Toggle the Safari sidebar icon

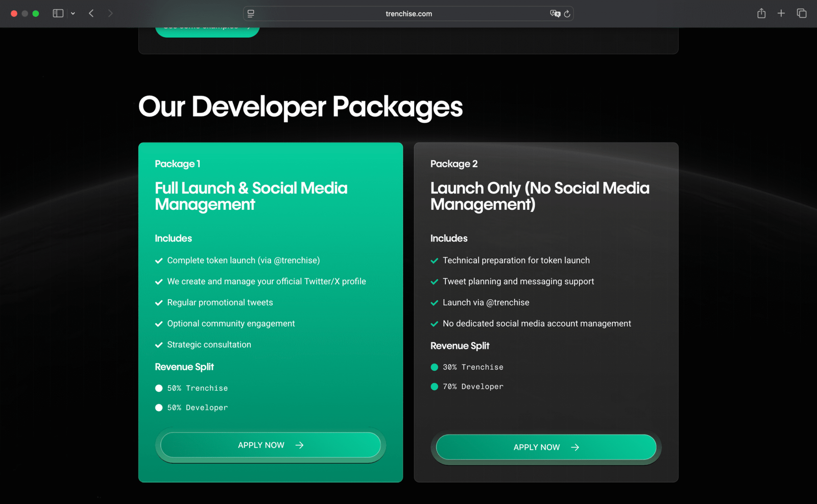(x=58, y=13)
